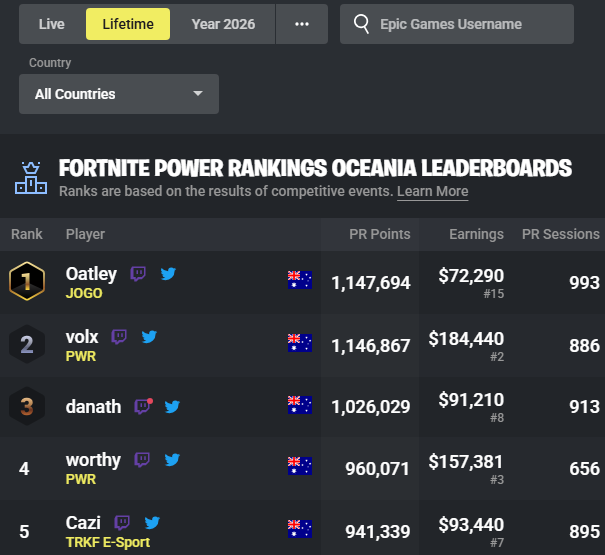Click danath's 1,026,029 PR points
Image resolution: width=605 pixels, height=555 pixels.
point(371,407)
